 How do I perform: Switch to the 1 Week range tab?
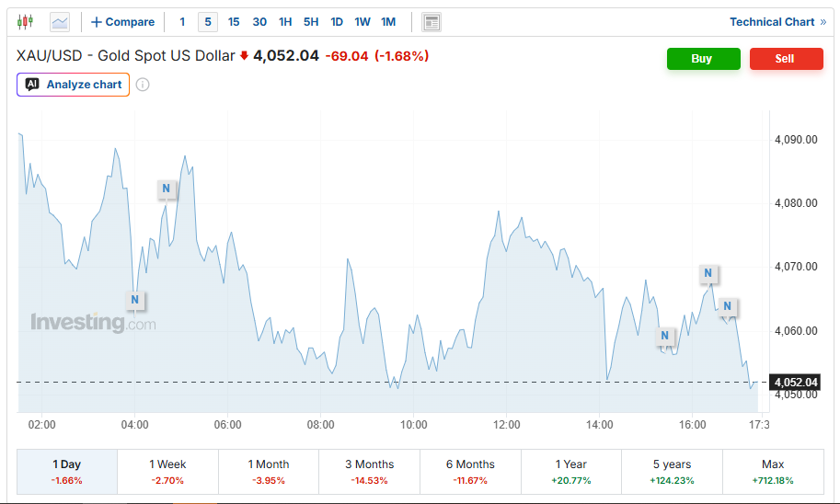click(x=167, y=471)
